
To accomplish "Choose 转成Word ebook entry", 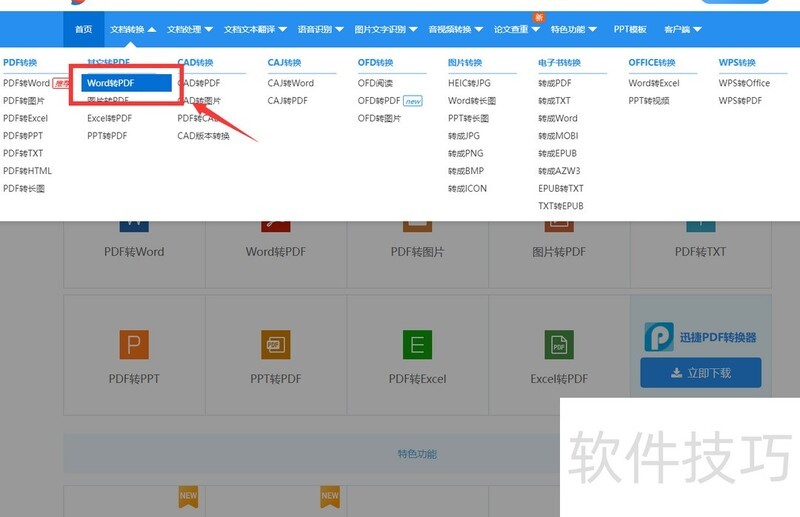I will [558, 118].
